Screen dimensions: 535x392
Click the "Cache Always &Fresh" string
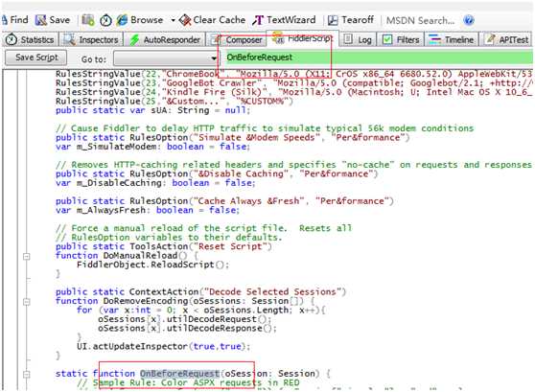point(248,201)
